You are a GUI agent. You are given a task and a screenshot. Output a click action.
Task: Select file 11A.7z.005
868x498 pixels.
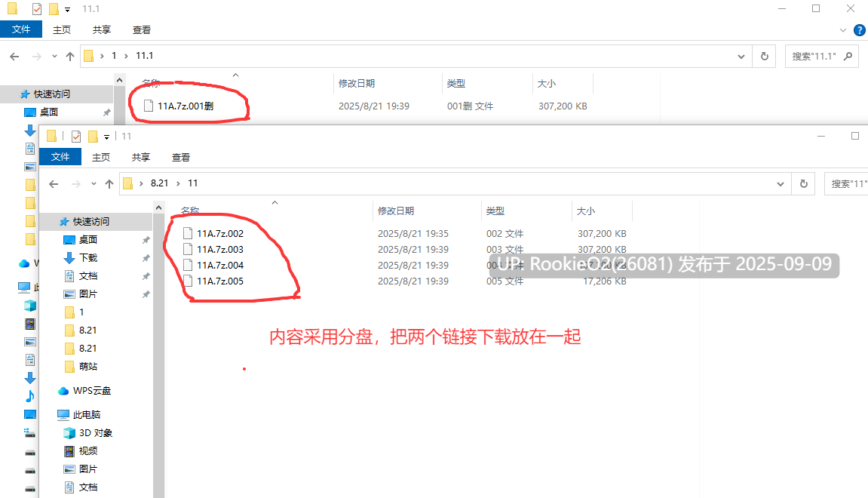[x=219, y=281]
